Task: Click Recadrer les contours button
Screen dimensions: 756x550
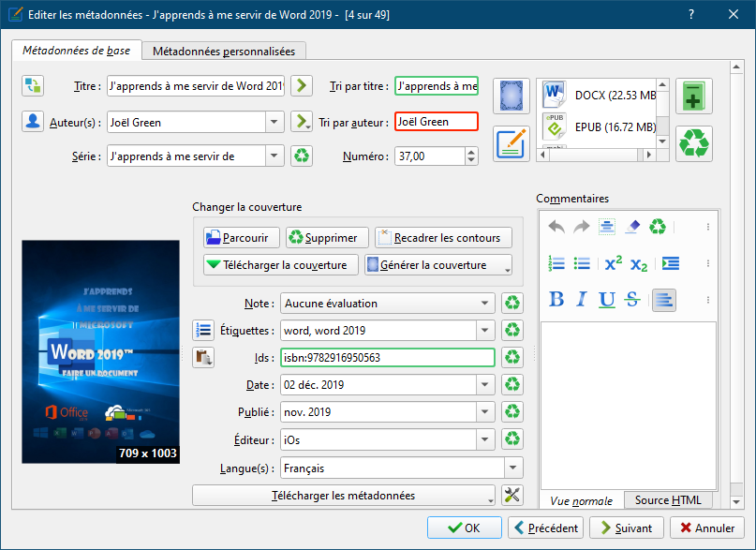Action: 443,238
